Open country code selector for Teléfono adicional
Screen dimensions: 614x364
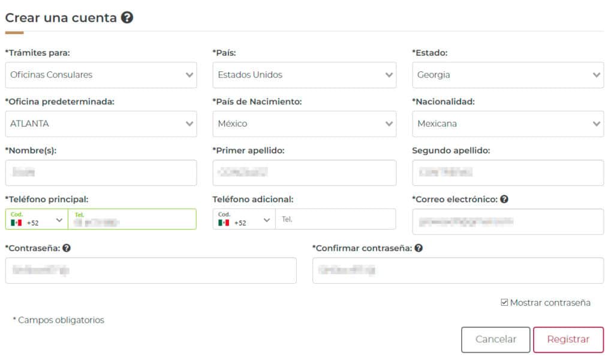pyautogui.click(x=244, y=219)
